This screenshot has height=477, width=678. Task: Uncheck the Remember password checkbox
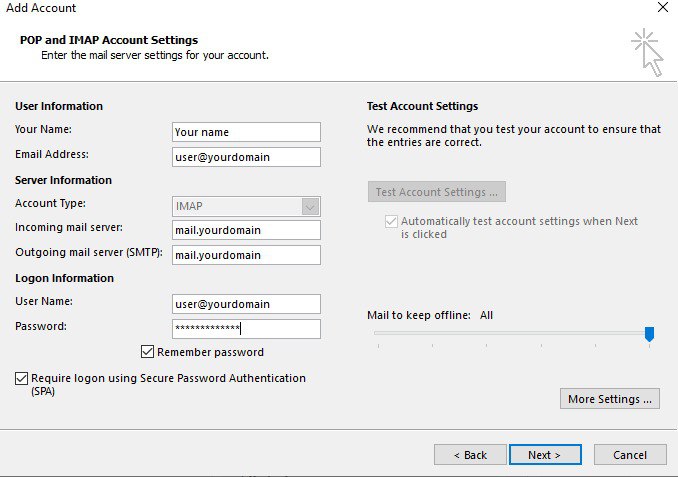(x=148, y=352)
